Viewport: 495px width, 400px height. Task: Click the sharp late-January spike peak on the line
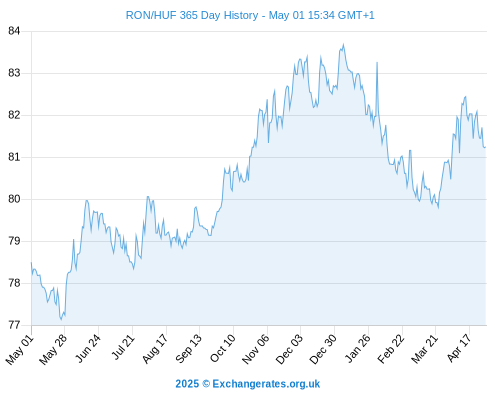pyautogui.click(x=377, y=62)
